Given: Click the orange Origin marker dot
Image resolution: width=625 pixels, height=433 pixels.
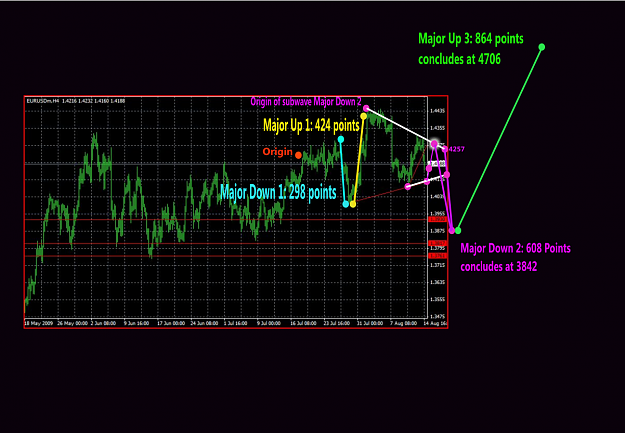Looking at the screenshot, I should (x=298, y=155).
